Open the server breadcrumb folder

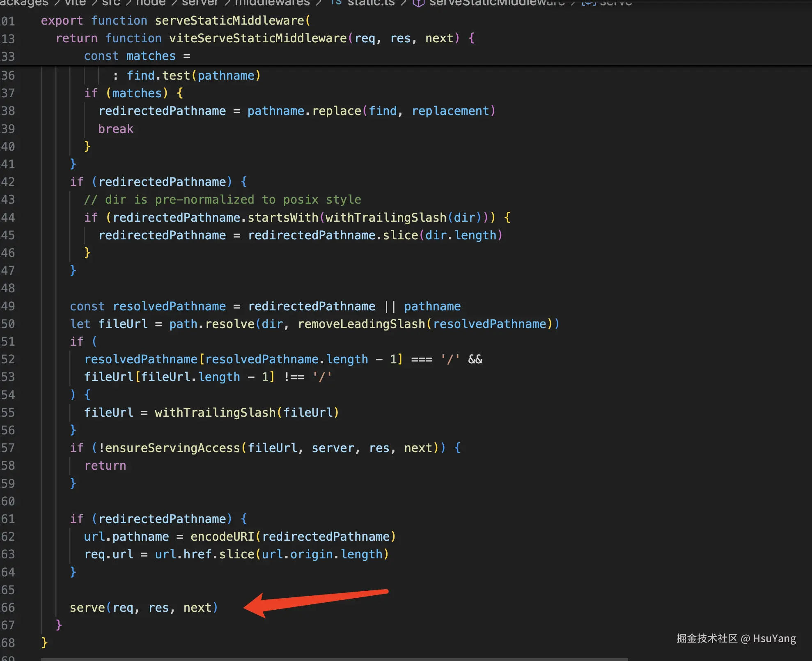200,3
